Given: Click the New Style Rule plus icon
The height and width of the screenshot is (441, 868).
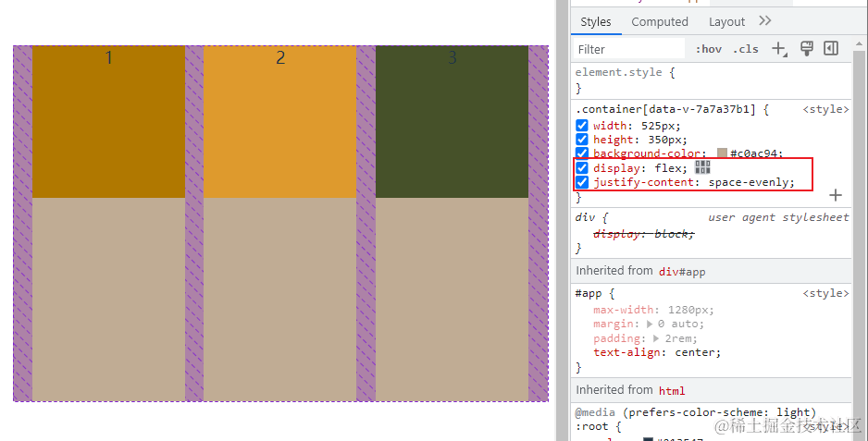Looking at the screenshot, I should [779, 49].
